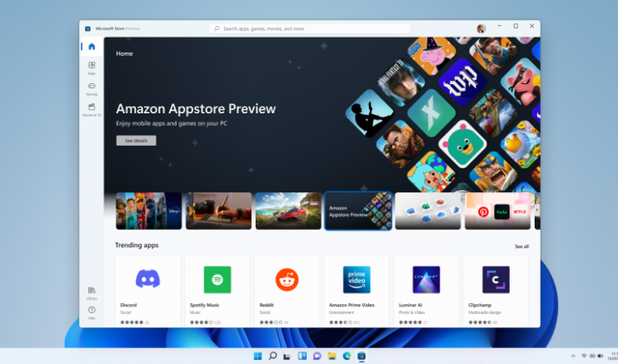Image resolution: width=618 pixels, height=364 pixels.
Task: Open the Movies & TV section
Action: [92, 110]
